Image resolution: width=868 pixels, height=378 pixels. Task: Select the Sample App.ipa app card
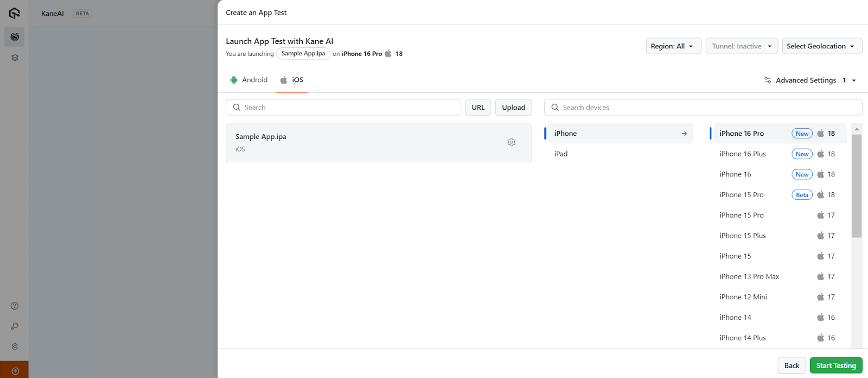379,142
